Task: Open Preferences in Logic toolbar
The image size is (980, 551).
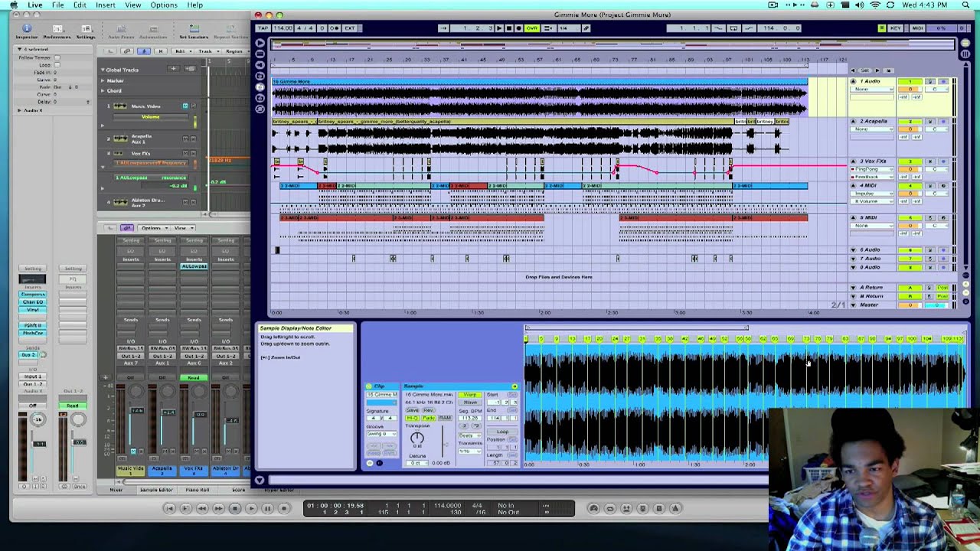Action: point(57,33)
